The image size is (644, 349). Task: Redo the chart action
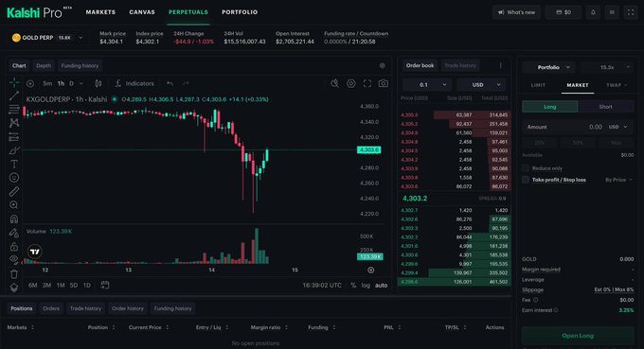click(186, 83)
